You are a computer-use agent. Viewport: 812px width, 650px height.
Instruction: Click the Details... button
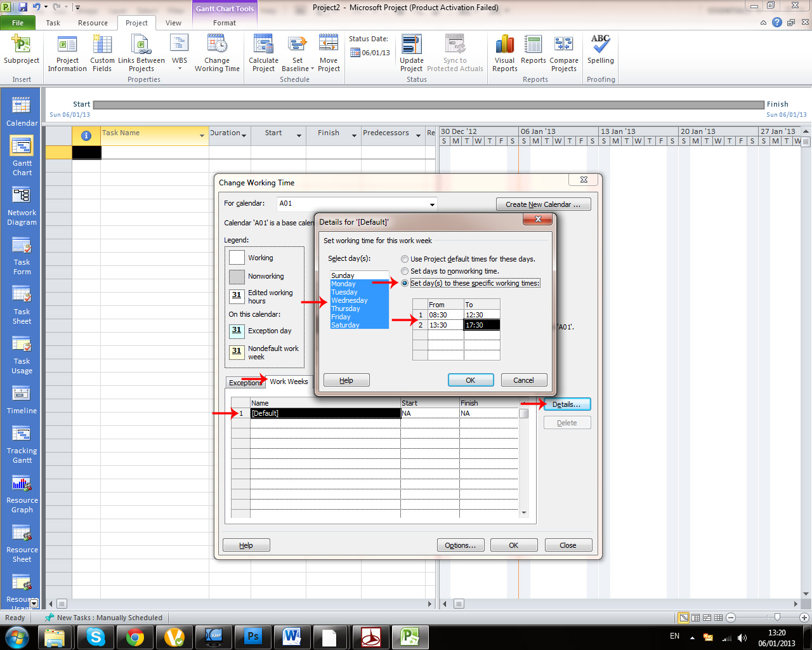[566, 404]
